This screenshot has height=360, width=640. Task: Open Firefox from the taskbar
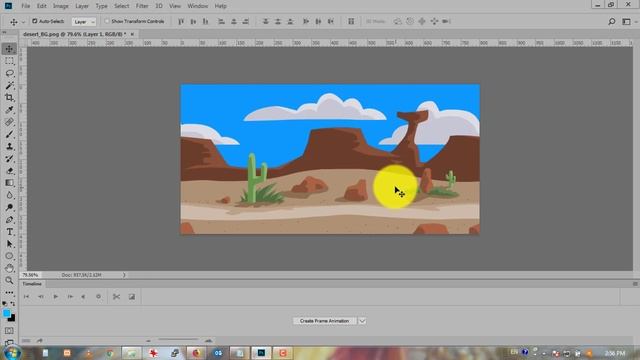(196, 353)
